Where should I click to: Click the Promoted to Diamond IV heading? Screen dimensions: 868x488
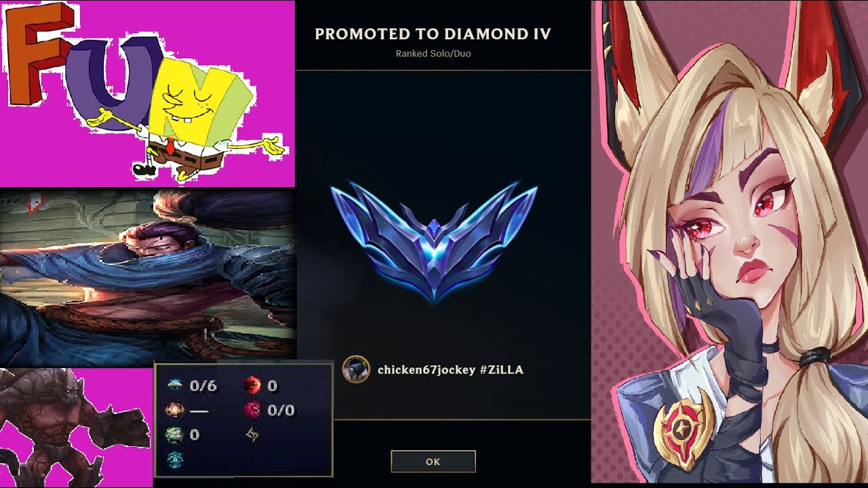[433, 35]
